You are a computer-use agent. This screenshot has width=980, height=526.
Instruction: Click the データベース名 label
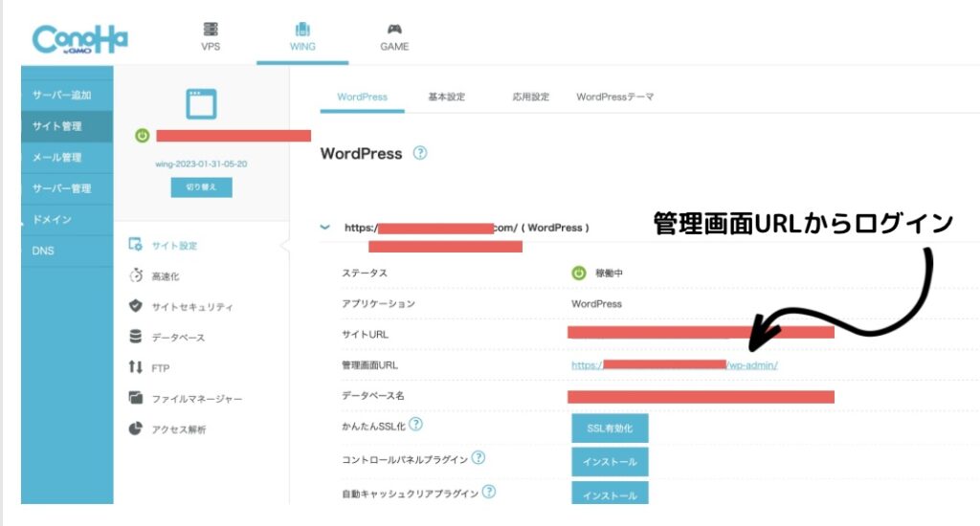[x=373, y=396]
